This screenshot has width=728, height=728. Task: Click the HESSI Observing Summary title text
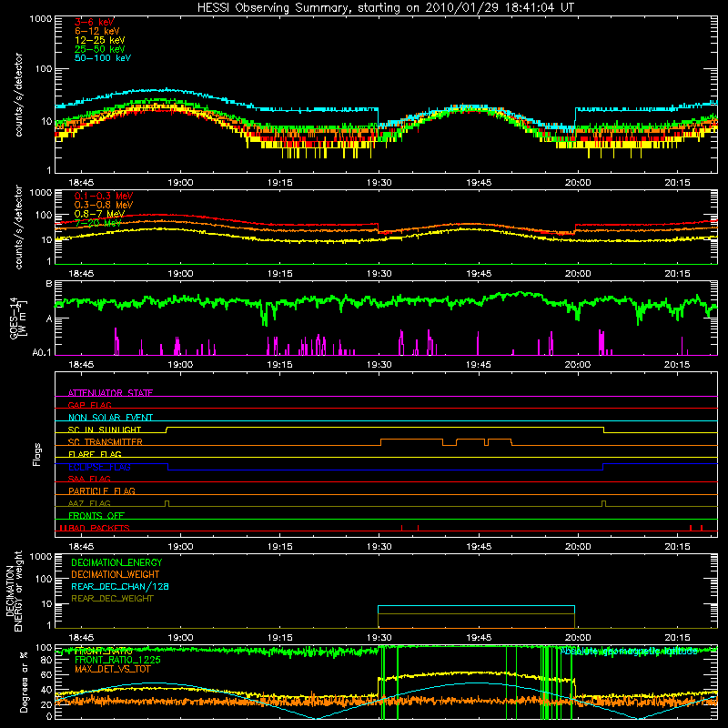coord(386,8)
